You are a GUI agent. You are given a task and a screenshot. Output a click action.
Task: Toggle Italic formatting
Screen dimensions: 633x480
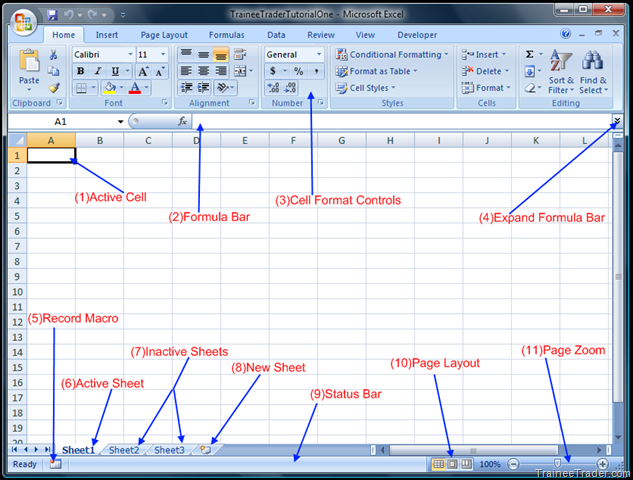point(98,72)
